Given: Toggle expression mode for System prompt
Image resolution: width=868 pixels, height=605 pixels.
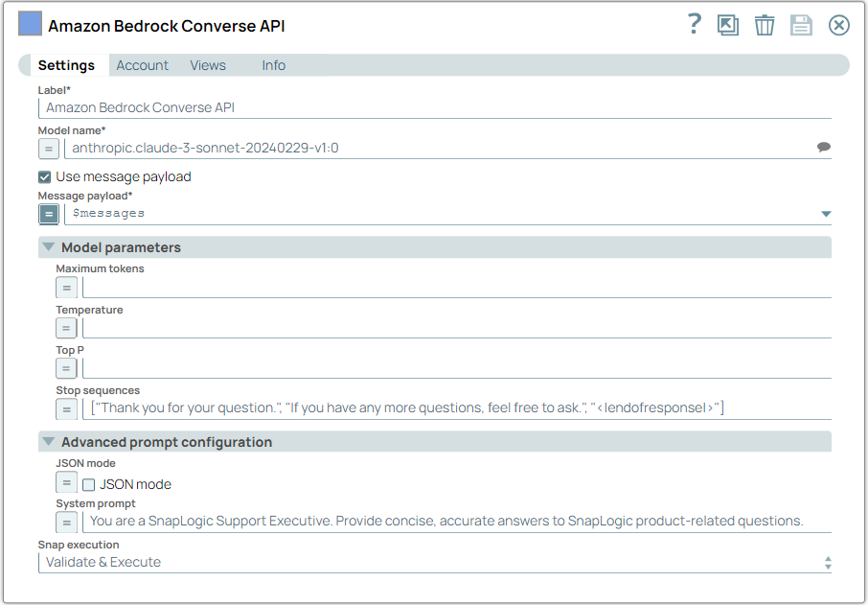Looking at the screenshot, I should tap(66, 522).
